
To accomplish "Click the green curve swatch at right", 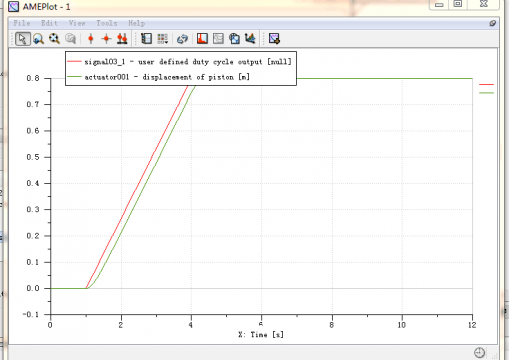I will [486, 93].
